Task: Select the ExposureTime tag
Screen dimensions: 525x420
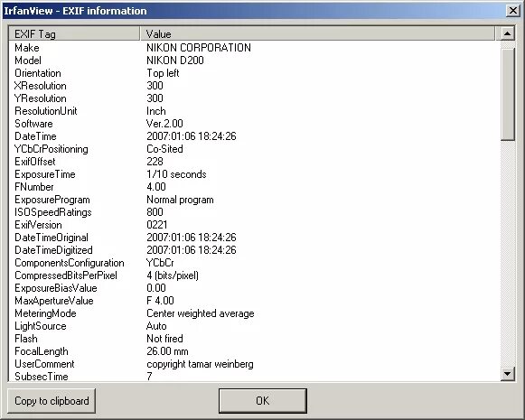Action: pos(45,174)
